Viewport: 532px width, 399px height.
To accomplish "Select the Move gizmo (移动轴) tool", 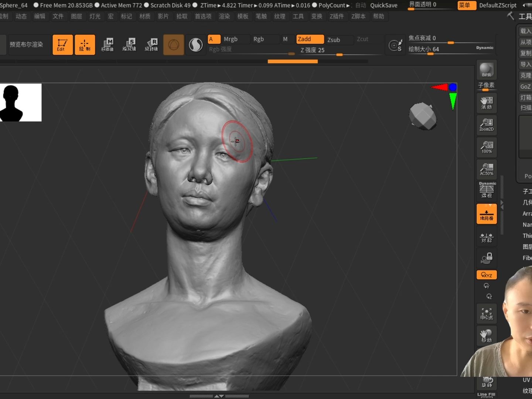I will coord(107,45).
